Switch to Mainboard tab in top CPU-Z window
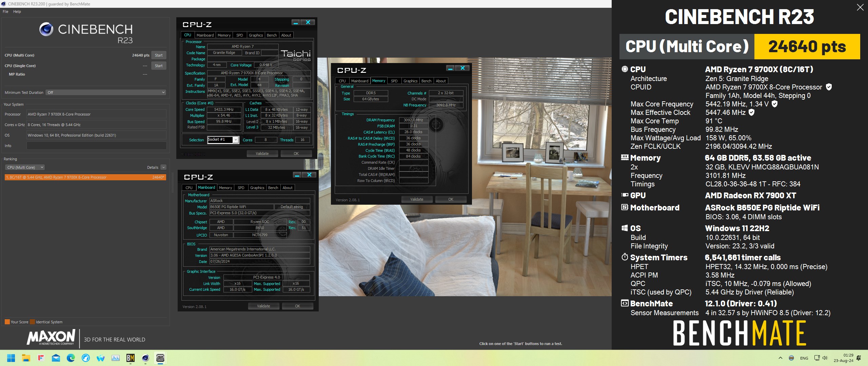The width and height of the screenshot is (868, 366). click(205, 35)
